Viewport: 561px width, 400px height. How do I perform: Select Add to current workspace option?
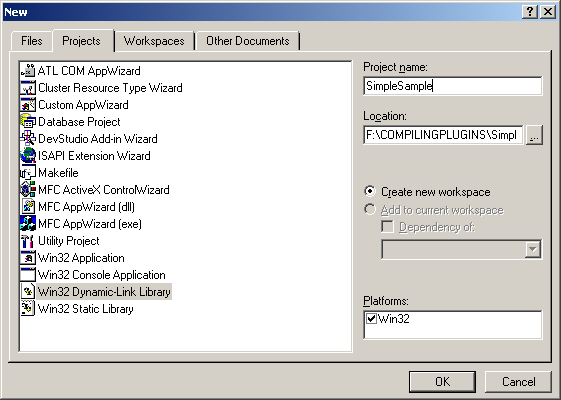[370, 209]
